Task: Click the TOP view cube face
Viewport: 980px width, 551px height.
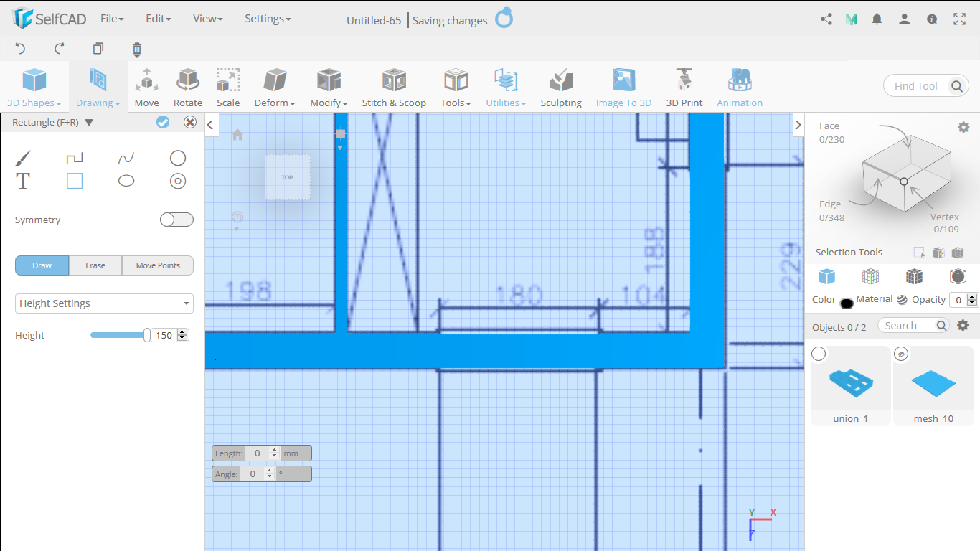Action: tap(288, 177)
